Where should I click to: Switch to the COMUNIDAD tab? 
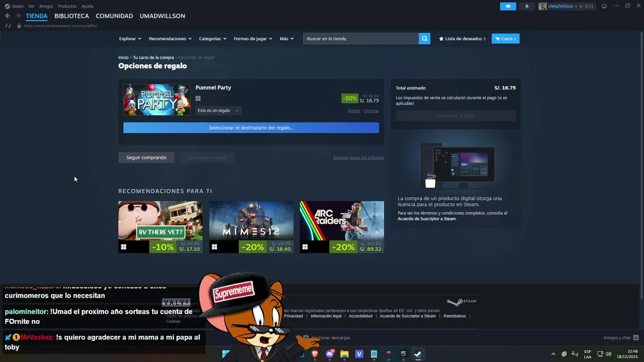pos(114,16)
